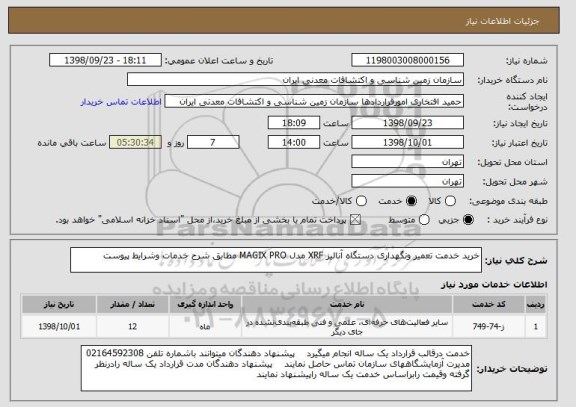Image resolution: width=576 pixels, height=407 pixels.
Task: Select the کالا radio button
Action: (450, 201)
